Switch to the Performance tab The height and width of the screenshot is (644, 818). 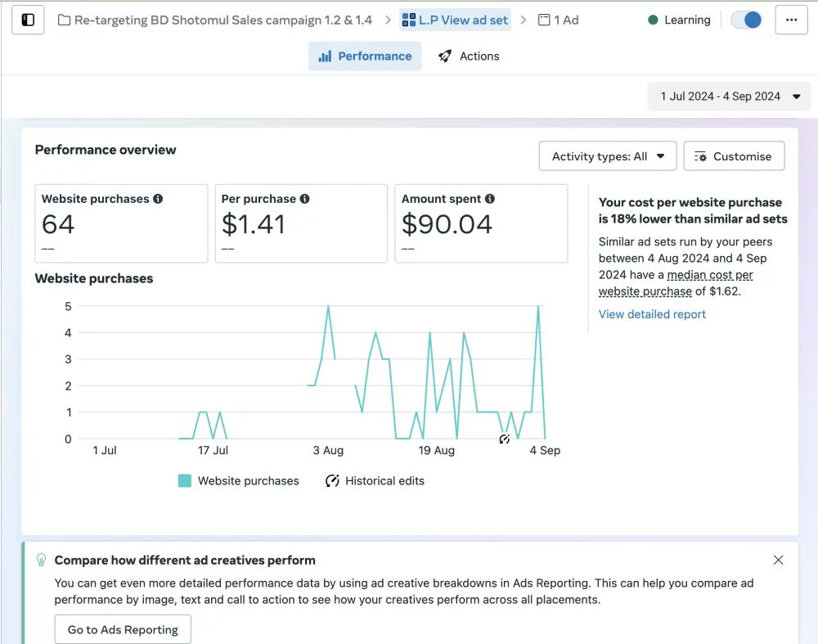365,56
